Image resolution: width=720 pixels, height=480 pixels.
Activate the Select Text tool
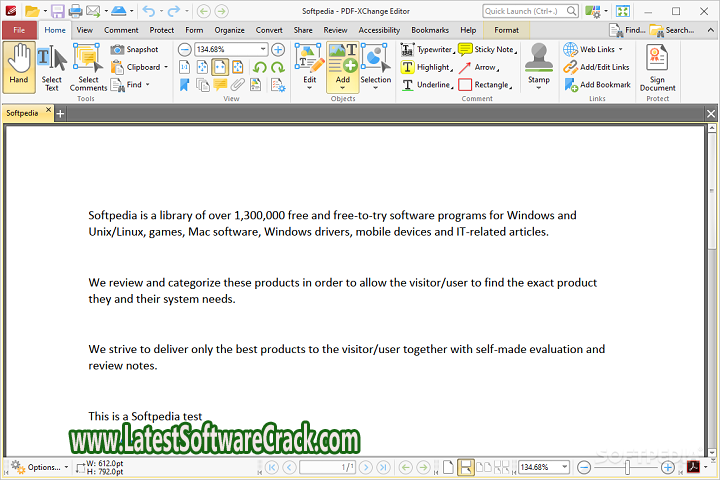point(51,66)
